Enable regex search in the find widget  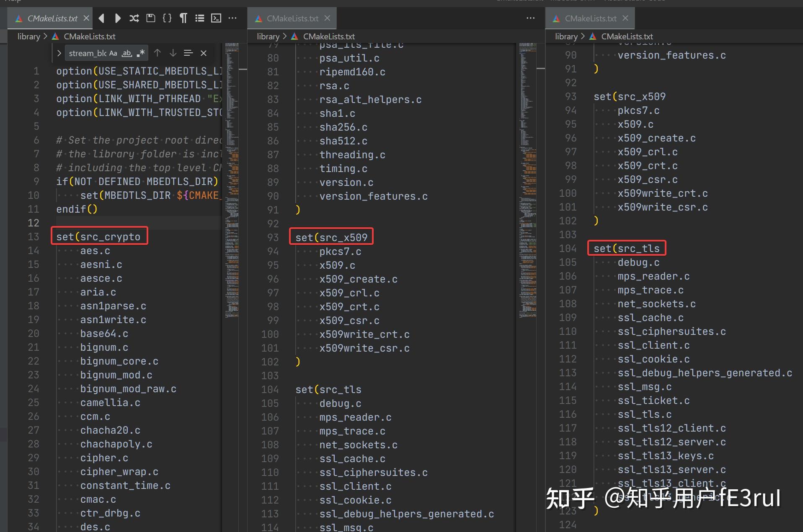(140, 53)
